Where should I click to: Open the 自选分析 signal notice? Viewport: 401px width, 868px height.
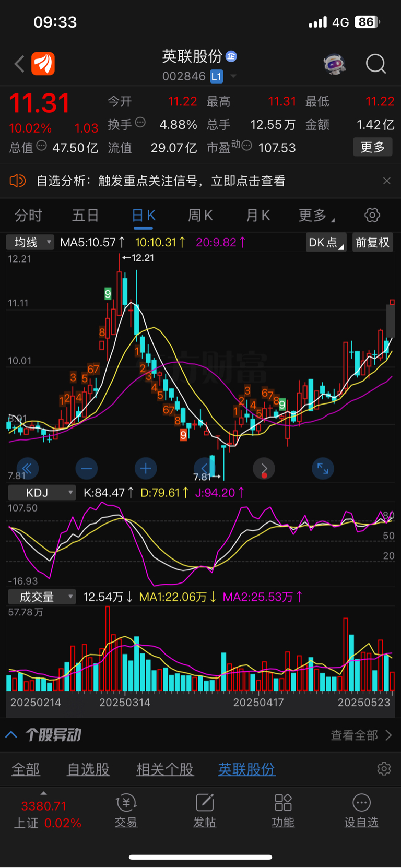tap(161, 181)
